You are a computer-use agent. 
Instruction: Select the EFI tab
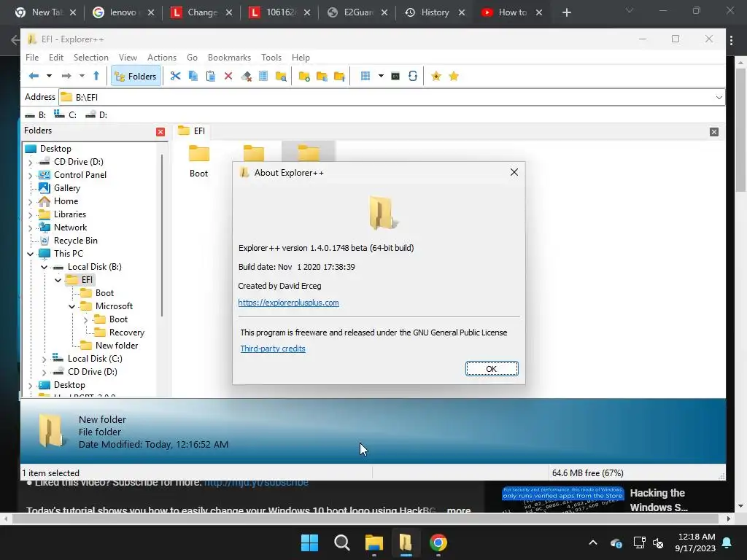pyautogui.click(x=192, y=131)
